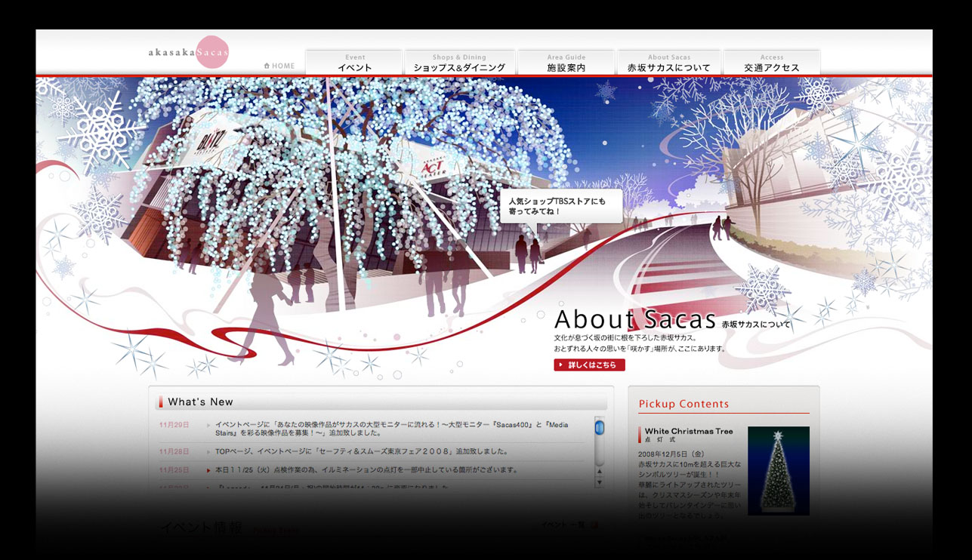Viewport: 972px width, 560px height.
Task: Click the arrow icon beside the 11月29日 news
Action: (208, 425)
